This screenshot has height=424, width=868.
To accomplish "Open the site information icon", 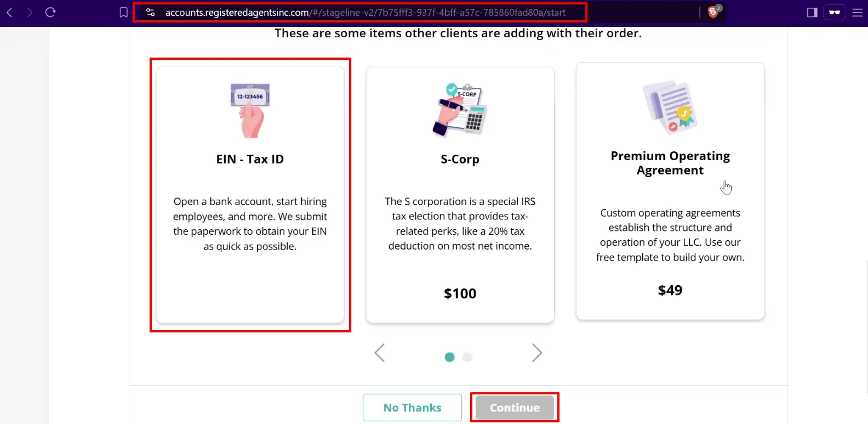I will pyautogui.click(x=151, y=12).
